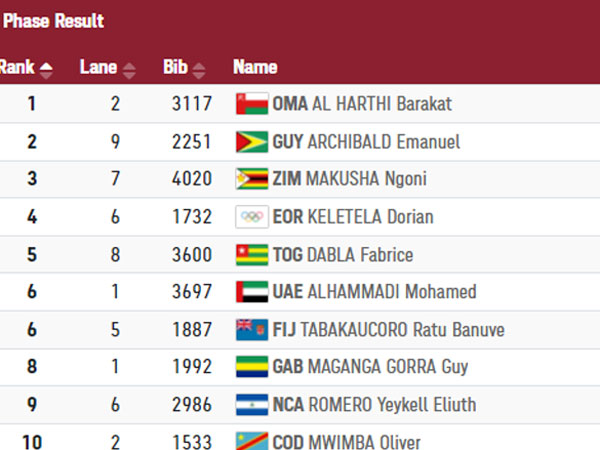Viewport: 600px width, 450px height.
Task: Click the DR Congo flag icon
Action: pos(251,441)
